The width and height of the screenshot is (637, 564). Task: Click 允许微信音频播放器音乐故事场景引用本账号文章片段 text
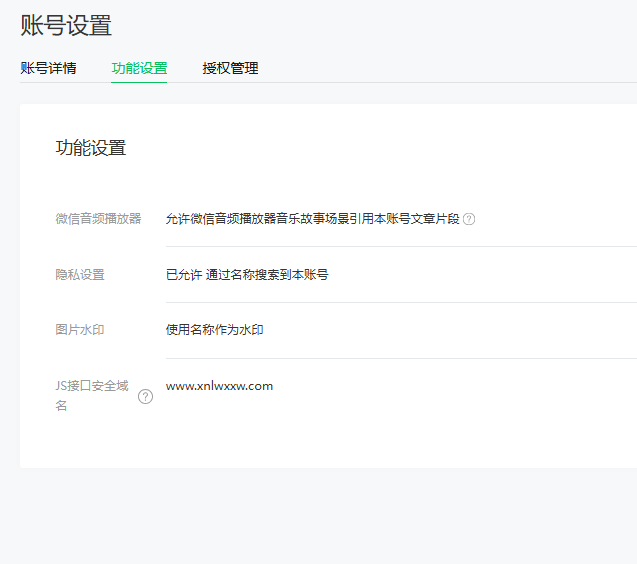312,219
